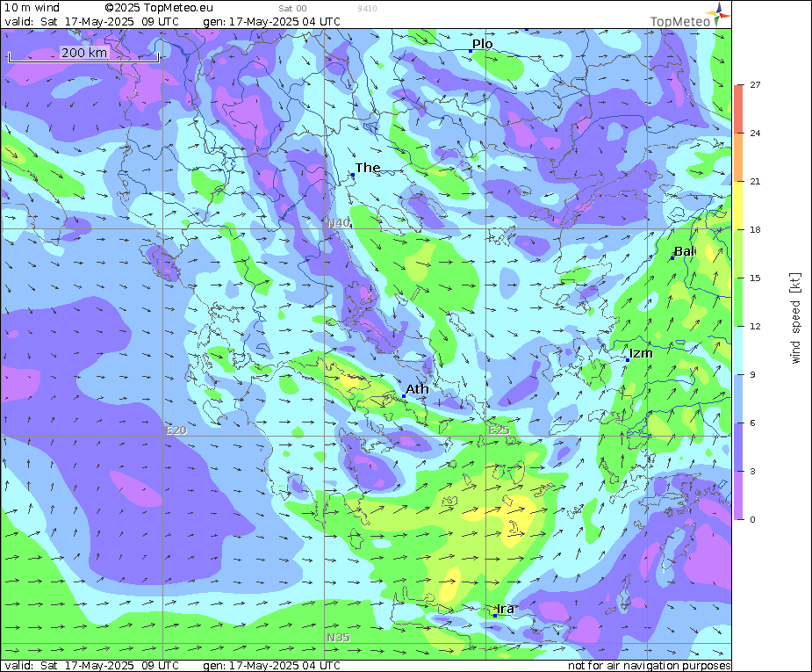
Task: Click the 0 kt value on legend
Action: [752, 520]
